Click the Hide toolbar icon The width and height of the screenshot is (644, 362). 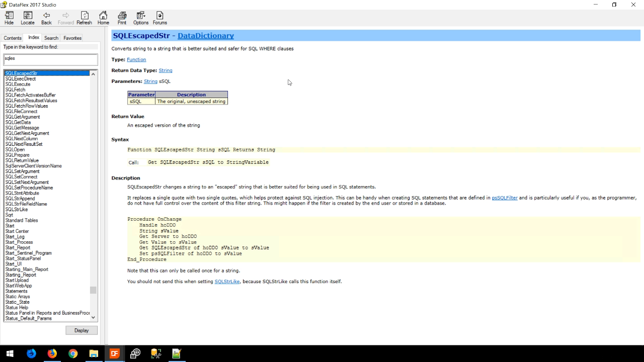(9, 18)
